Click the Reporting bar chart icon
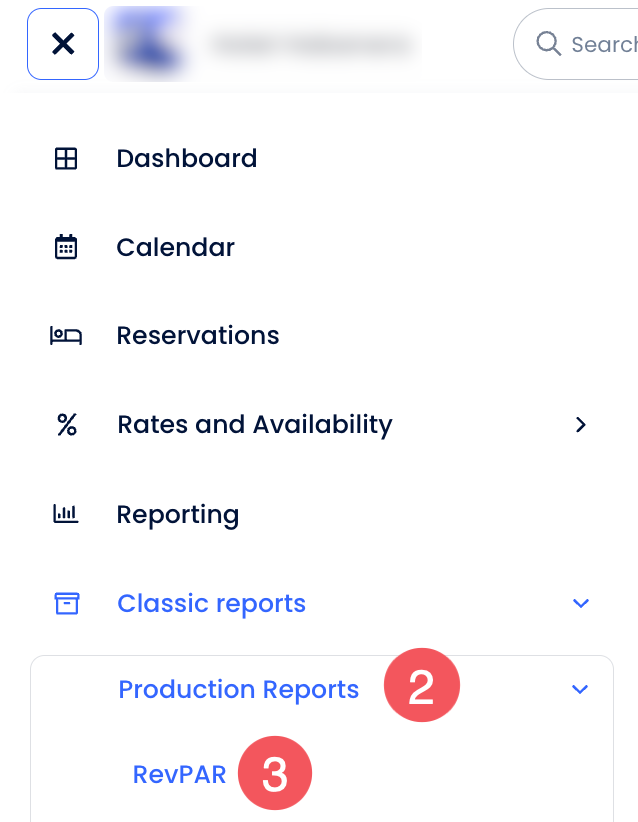The image size is (638, 822). [x=66, y=514]
